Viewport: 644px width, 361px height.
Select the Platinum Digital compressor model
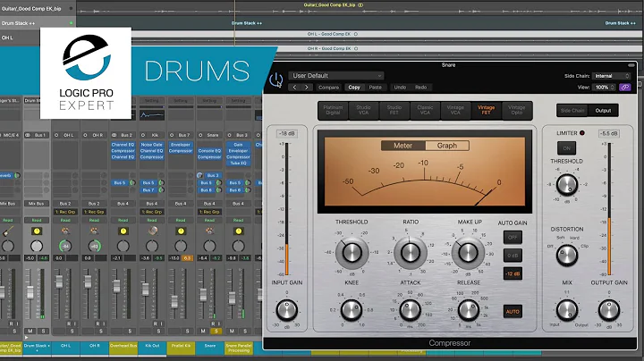click(333, 110)
